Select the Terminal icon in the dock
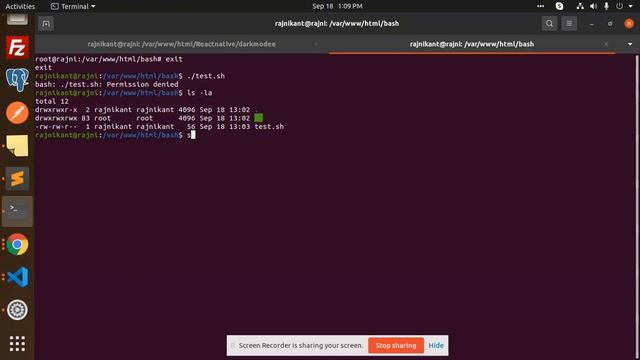 tap(17, 211)
